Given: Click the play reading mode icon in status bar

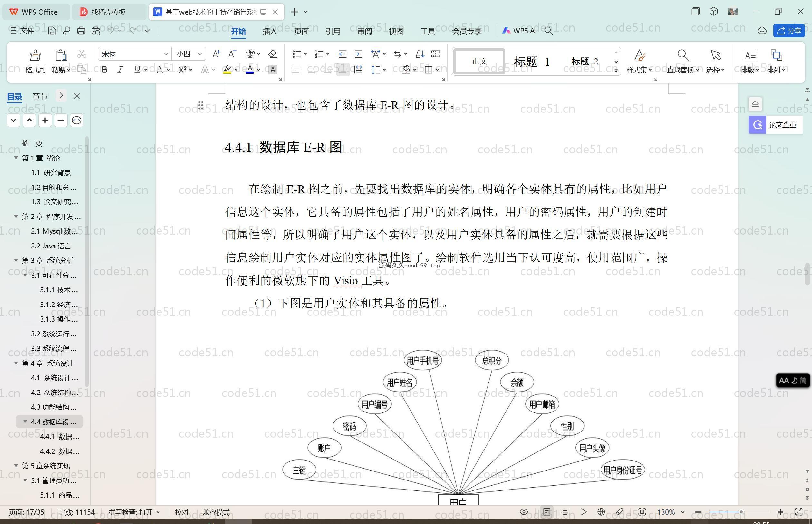Looking at the screenshot, I should tap(583, 512).
